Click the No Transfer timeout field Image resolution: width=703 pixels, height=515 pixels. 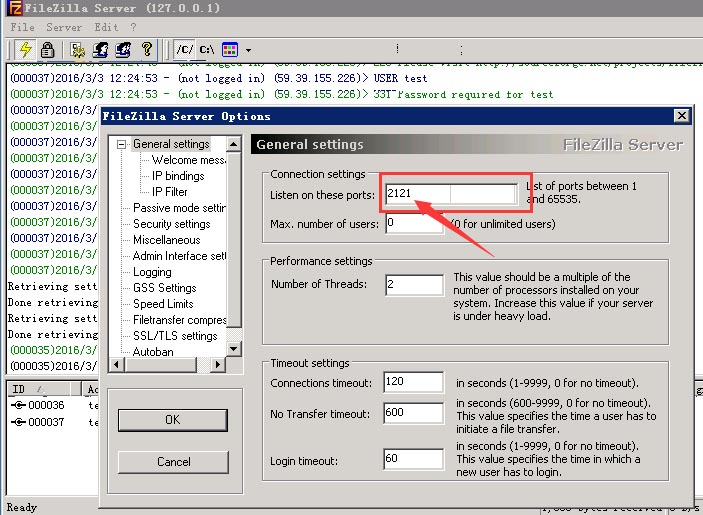pyautogui.click(x=414, y=413)
